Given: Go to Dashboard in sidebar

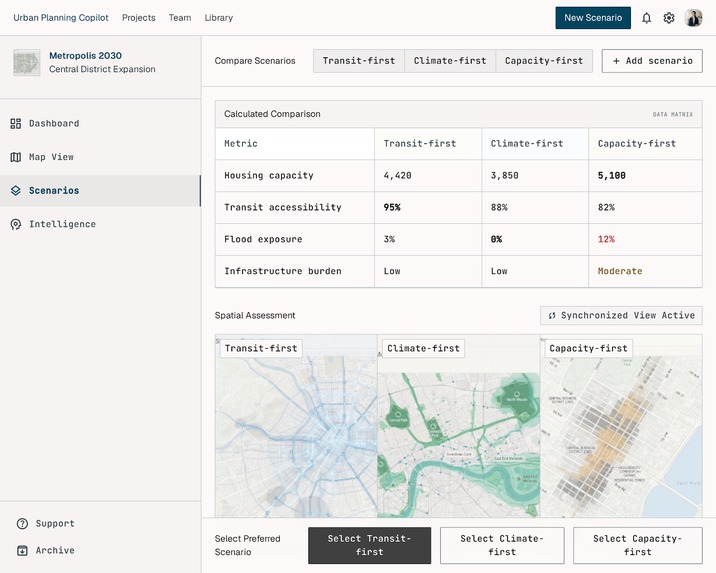Looking at the screenshot, I should (100, 123).
